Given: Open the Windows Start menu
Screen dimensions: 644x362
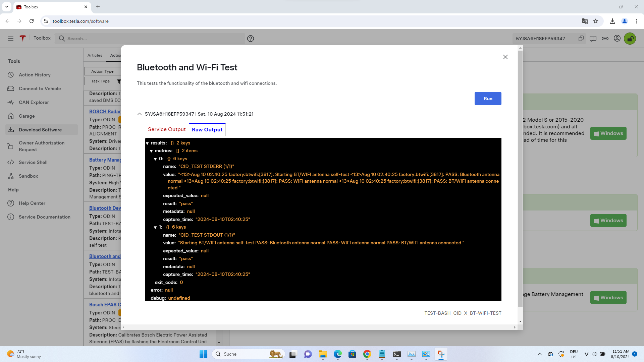Looking at the screenshot, I should (x=203, y=354).
